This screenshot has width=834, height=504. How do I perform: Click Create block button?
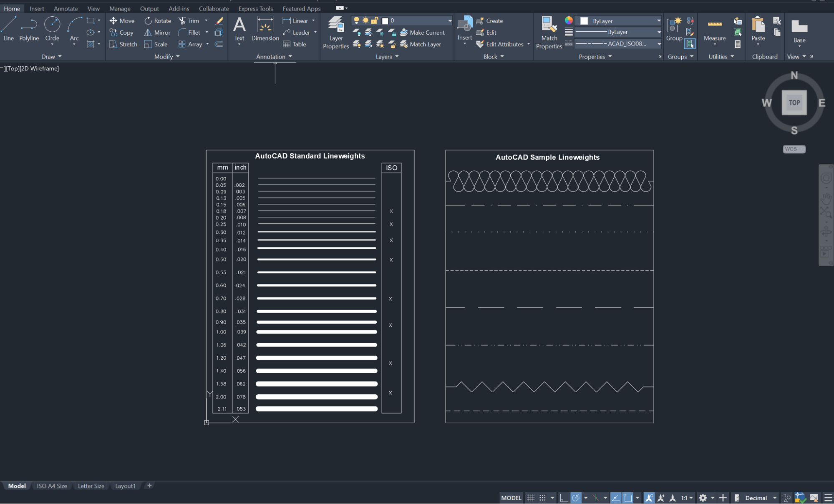[x=490, y=20]
